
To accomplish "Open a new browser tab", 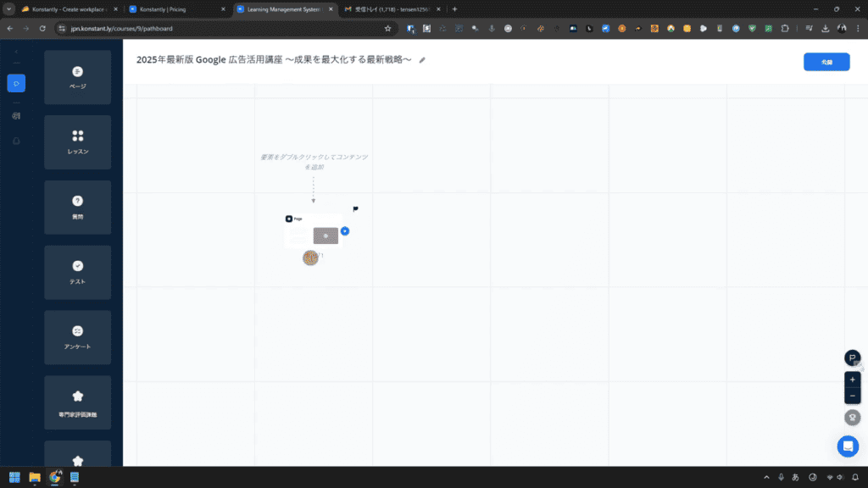I will click(455, 9).
